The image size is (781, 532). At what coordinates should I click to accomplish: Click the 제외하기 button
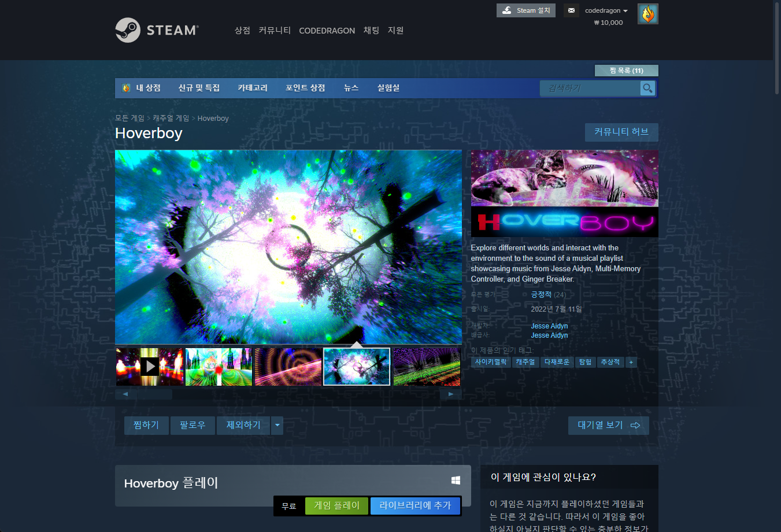coord(243,426)
